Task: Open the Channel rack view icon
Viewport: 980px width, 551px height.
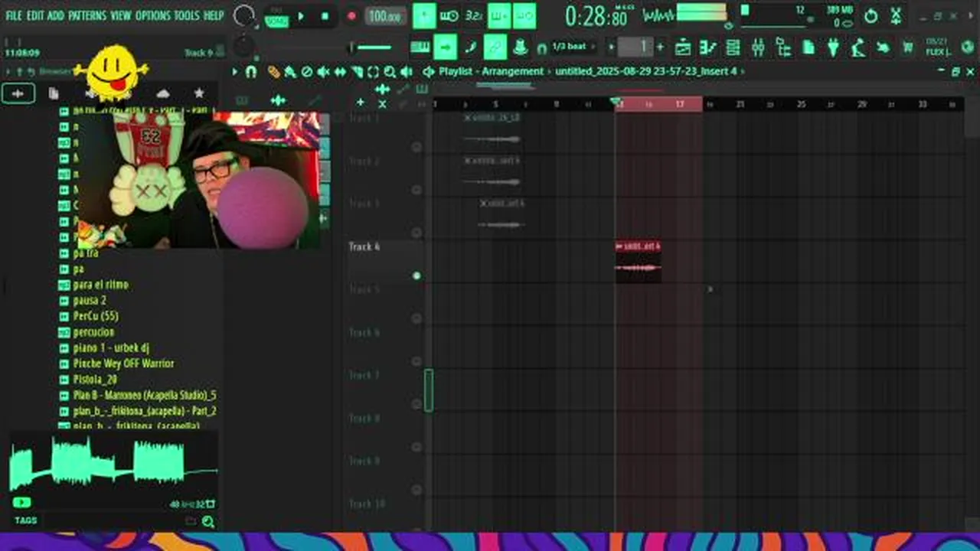Action: coord(733,47)
